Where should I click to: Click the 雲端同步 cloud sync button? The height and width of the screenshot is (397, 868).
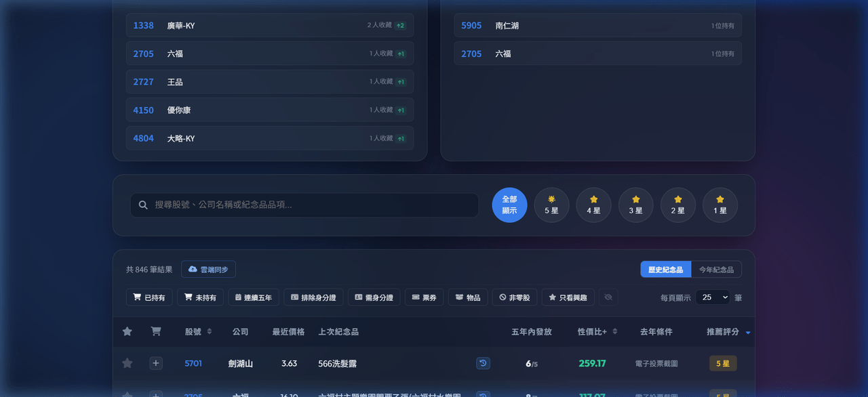click(x=208, y=269)
